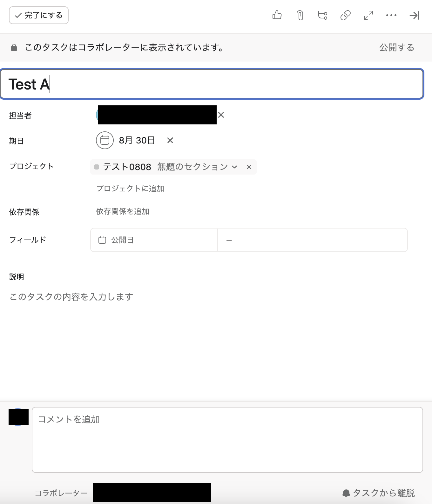Close the task details pane arrow
Viewport: 432px width, 504px height.
415,15
